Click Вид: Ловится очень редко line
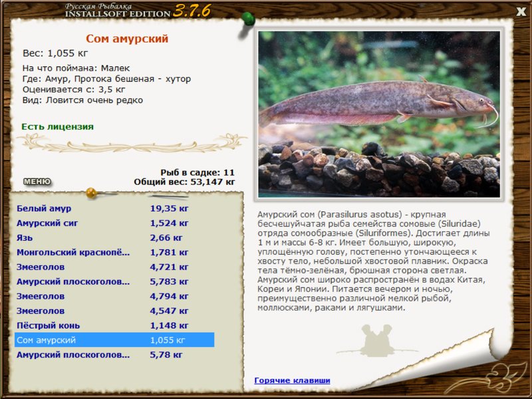The image size is (532, 399). coord(82,100)
